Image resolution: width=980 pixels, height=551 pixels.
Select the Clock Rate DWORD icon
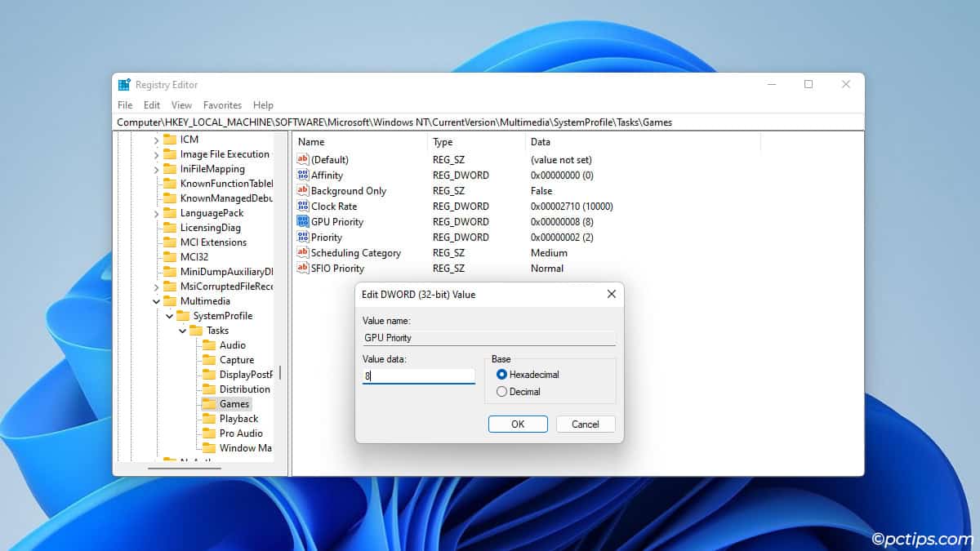[303, 207]
